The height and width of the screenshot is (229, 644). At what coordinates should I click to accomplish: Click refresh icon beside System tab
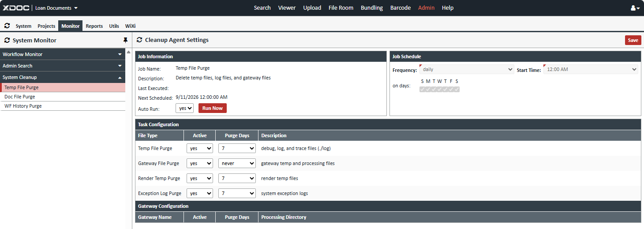[7, 26]
